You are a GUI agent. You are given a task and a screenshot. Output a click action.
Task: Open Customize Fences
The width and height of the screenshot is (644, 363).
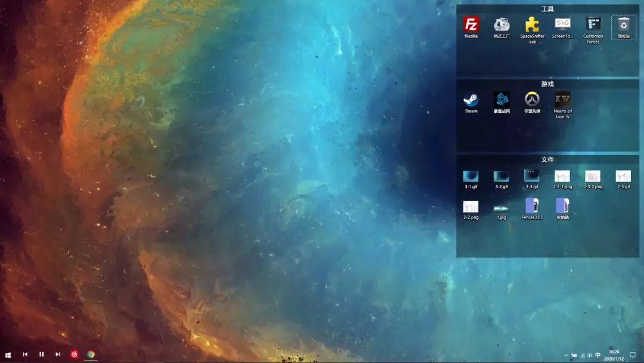coord(593,25)
